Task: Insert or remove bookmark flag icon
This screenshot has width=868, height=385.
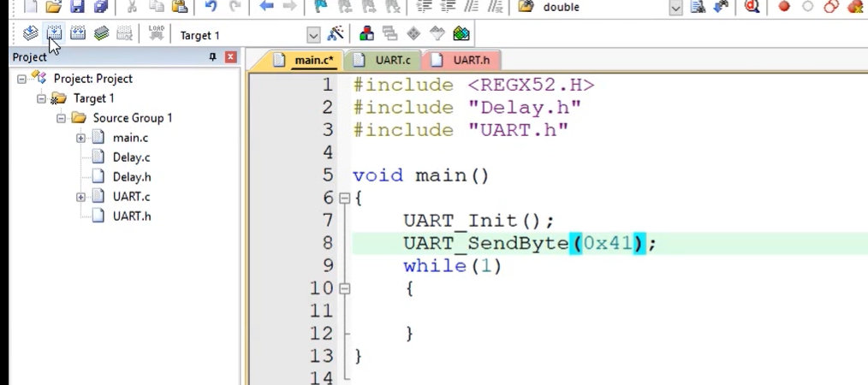Action: click(320, 6)
